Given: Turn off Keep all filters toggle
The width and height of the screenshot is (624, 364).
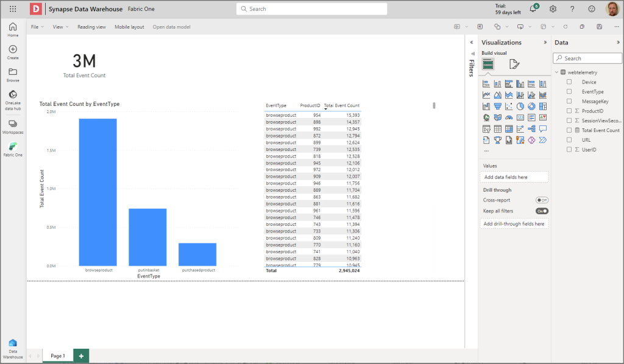Looking at the screenshot, I should click(542, 211).
